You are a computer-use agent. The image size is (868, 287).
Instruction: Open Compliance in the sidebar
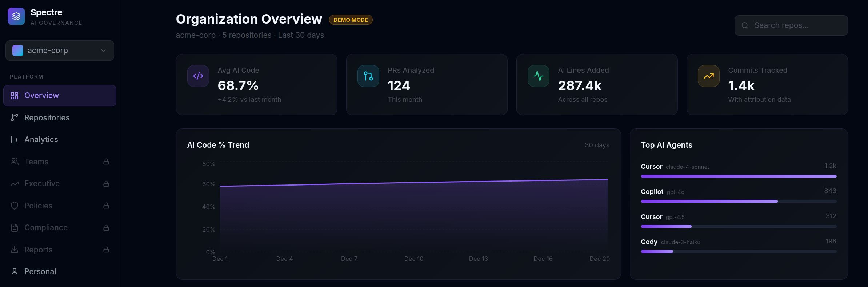coord(60,228)
